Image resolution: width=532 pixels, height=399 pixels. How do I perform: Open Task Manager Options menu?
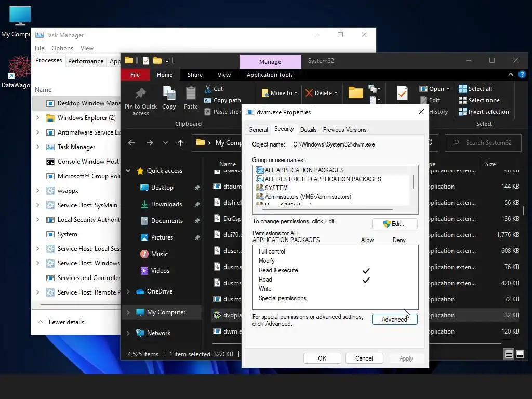(x=62, y=48)
